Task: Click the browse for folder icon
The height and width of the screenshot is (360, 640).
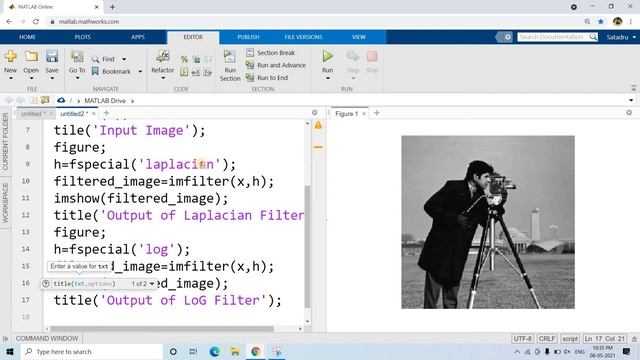Action: [x=44, y=100]
